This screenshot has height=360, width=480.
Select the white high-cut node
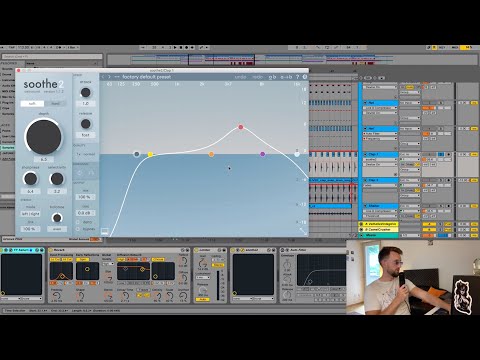pyautogui.click(x=297, y=154)
